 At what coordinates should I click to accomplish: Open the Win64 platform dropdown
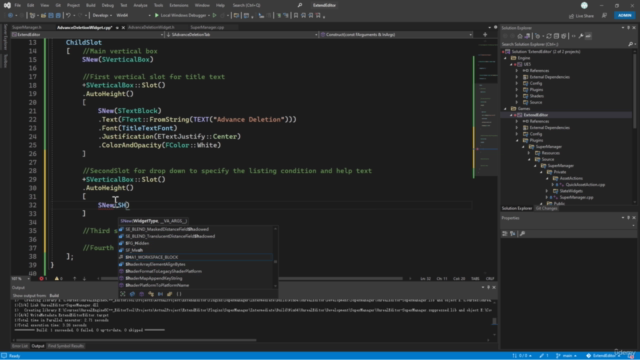point(133,16)
